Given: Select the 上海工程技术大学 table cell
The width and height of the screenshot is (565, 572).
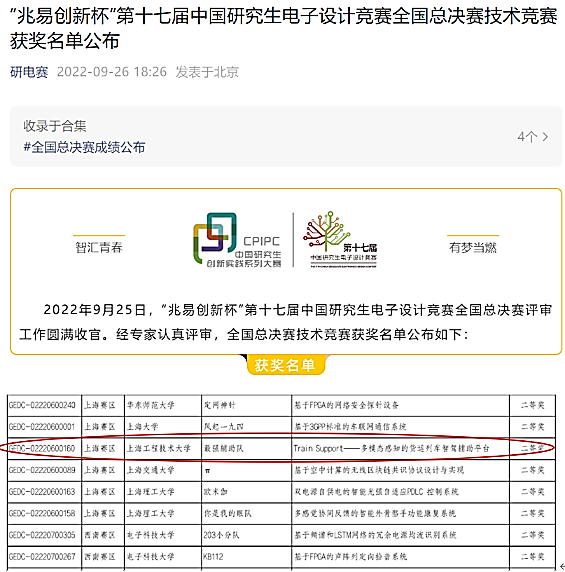Looking at the screenshot, I should click(163, 448).
